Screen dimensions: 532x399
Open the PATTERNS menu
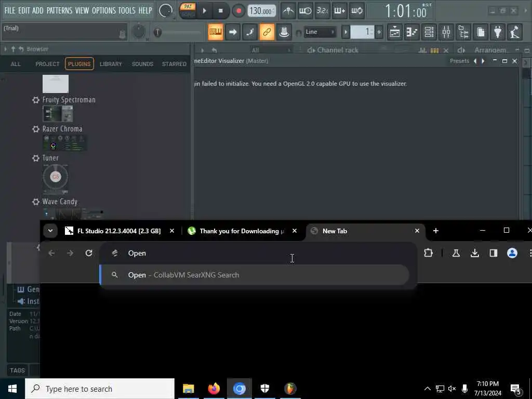(x=59, y=10)
